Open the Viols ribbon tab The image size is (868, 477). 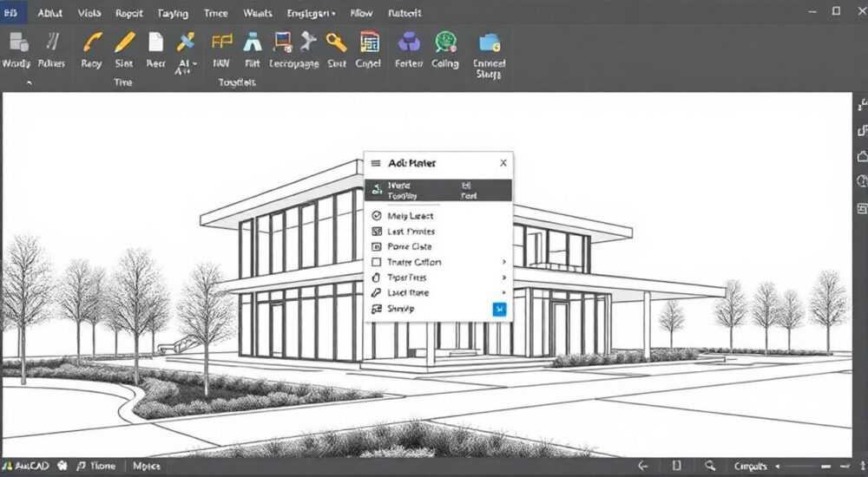point(89,13)
